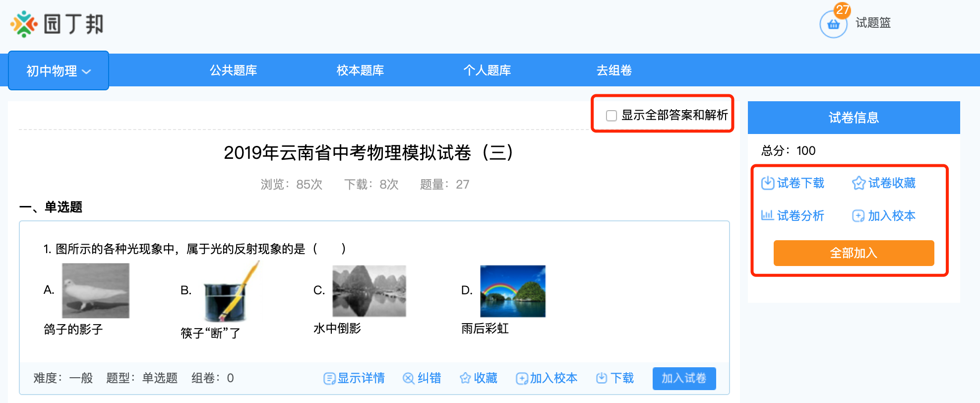Expand the 初中物理 subject dropdown
This screenshot has width=980, height=403.
point(59,71)
